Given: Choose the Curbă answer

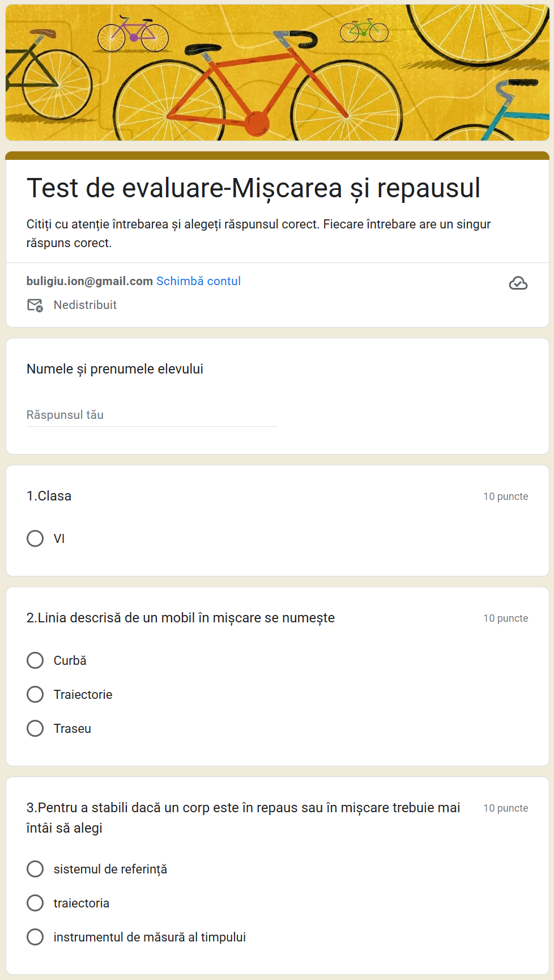Looking at the screenshot, I should (x=35, y=660).
